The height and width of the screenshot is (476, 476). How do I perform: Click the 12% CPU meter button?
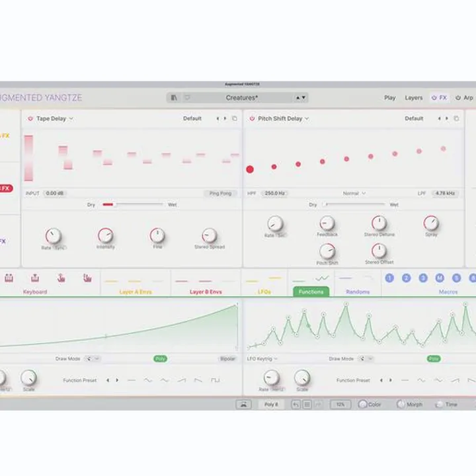click(x=340, y=405)
